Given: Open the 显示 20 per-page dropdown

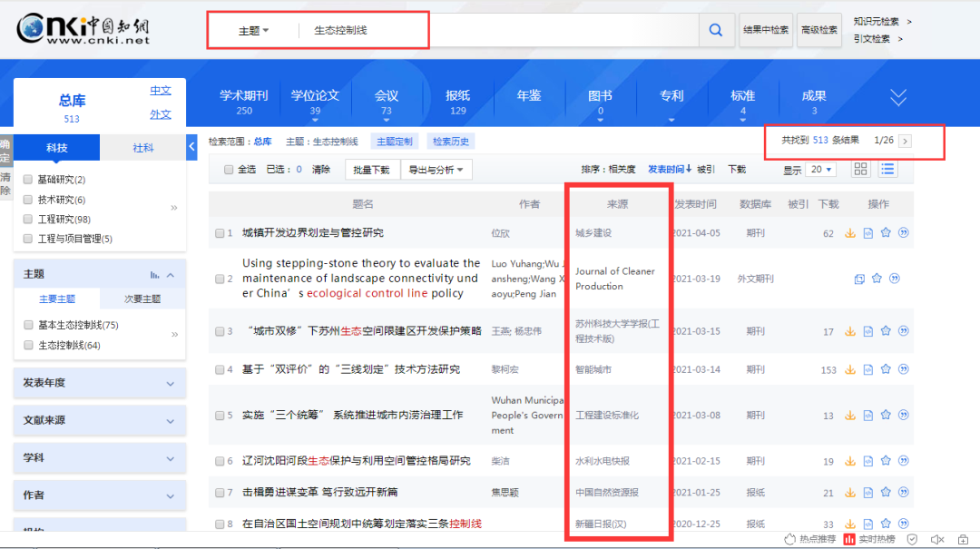Looking at the screenshot, I should [x=822, y=170].
